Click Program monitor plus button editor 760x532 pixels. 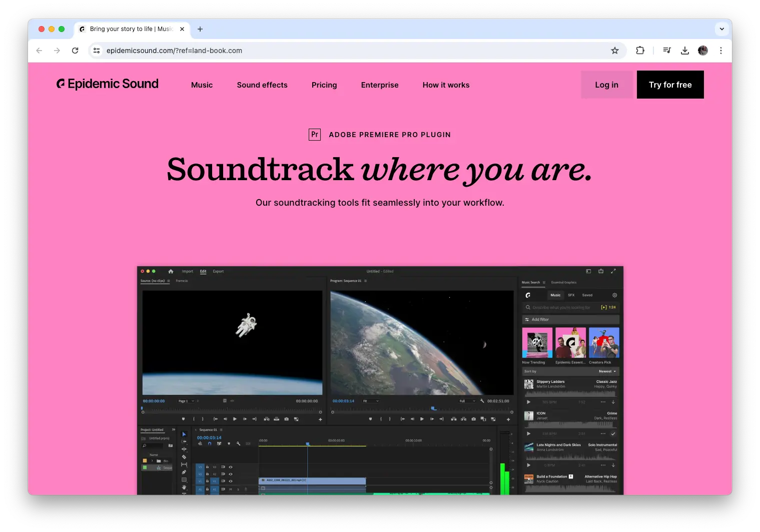tap(508, 419)
